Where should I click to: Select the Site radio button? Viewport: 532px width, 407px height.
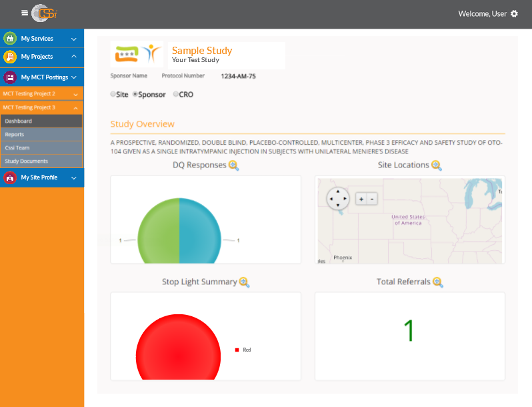click(113, 94)
